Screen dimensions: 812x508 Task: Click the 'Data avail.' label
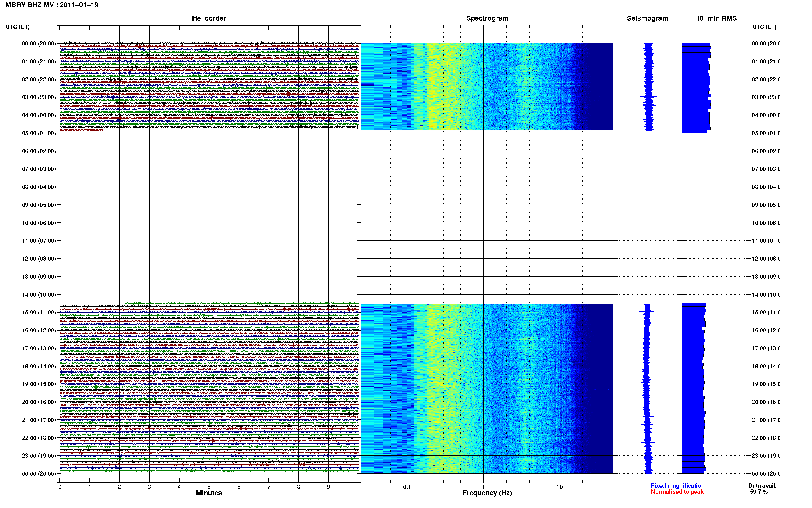(762, 486)
